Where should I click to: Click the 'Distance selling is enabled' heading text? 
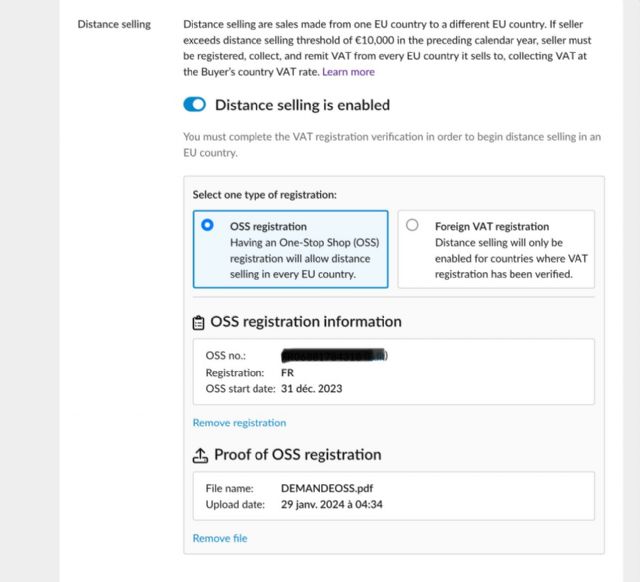point(302,105)
